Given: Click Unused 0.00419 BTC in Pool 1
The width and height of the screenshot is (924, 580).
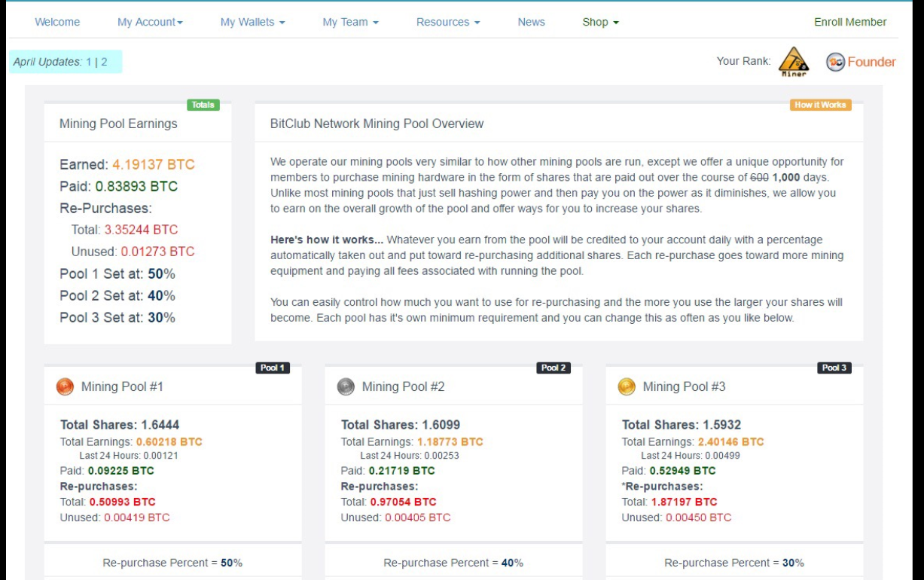Looking at the screenshot, I should click(115, 517).
